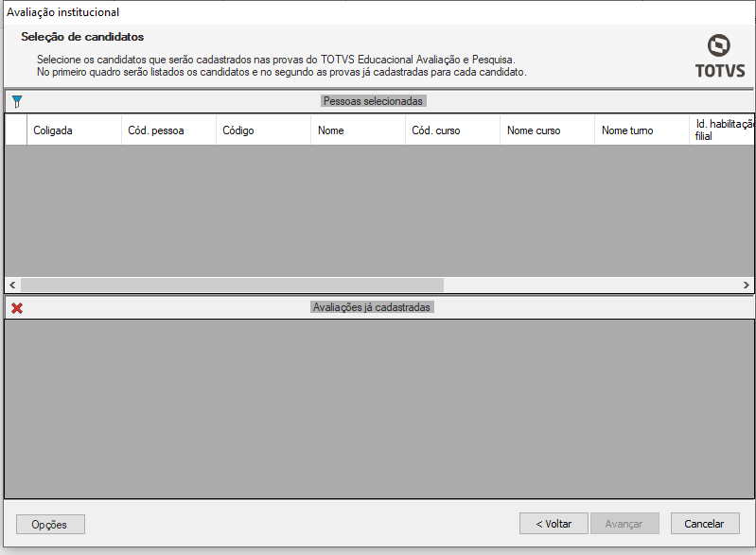Click the red X remove icon
This screenshot has width=756, height=555.
coord(16,308)
